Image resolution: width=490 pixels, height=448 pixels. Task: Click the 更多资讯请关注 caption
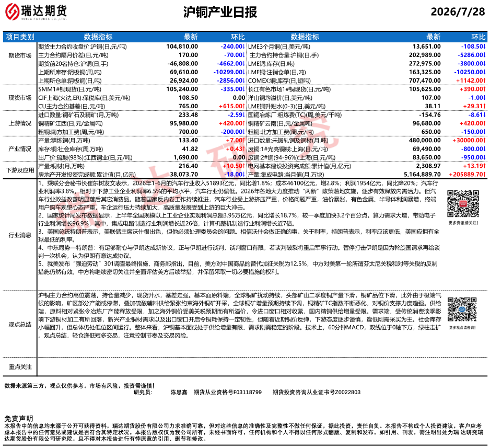(x=463, y=223)
